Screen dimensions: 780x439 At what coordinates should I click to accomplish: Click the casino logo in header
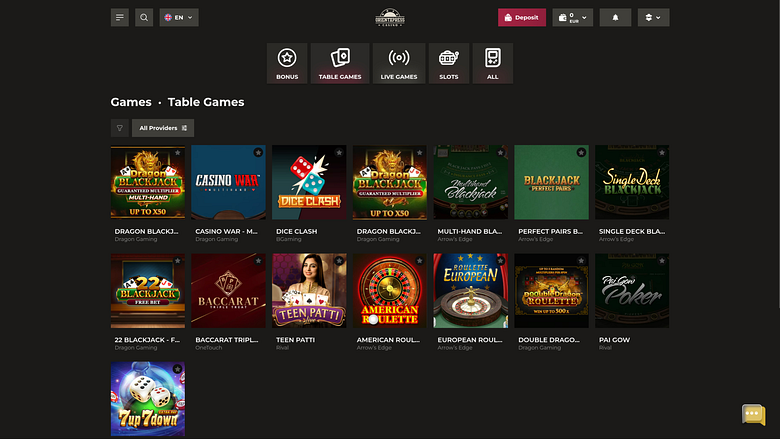click(x=390, y=17)
